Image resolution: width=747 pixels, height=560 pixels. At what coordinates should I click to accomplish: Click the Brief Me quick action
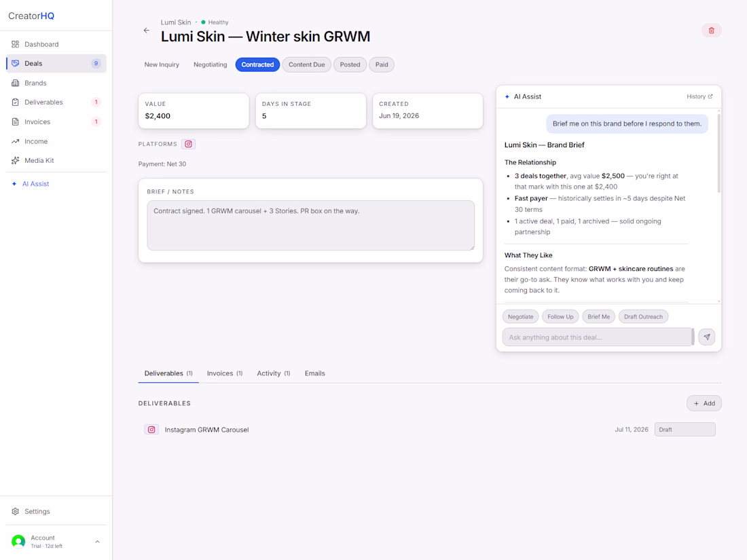[x=599, y=317]
